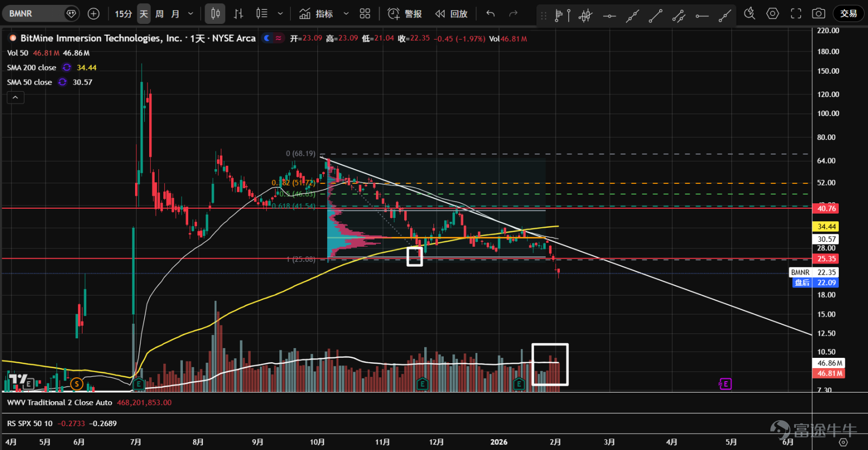Switch to the 15分 timeframe

[123, 14]
